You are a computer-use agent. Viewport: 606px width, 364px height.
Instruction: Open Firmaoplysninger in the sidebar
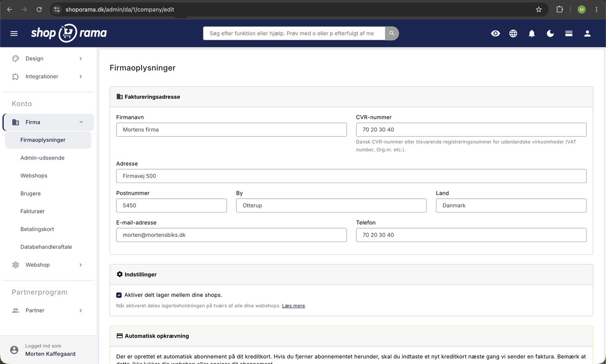coord(48,140)
